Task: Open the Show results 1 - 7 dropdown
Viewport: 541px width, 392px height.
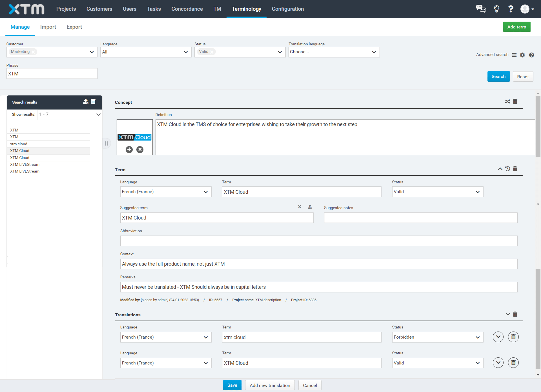Action: point(70,115)
